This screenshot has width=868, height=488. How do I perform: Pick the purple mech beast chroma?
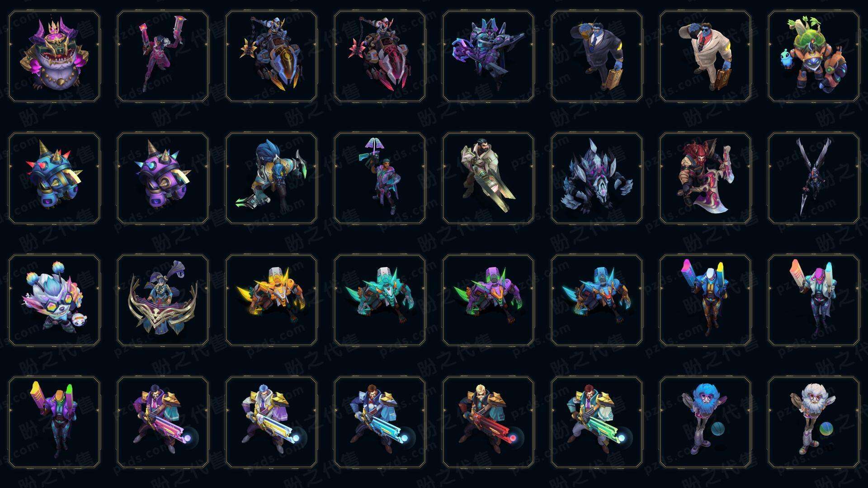488,300
